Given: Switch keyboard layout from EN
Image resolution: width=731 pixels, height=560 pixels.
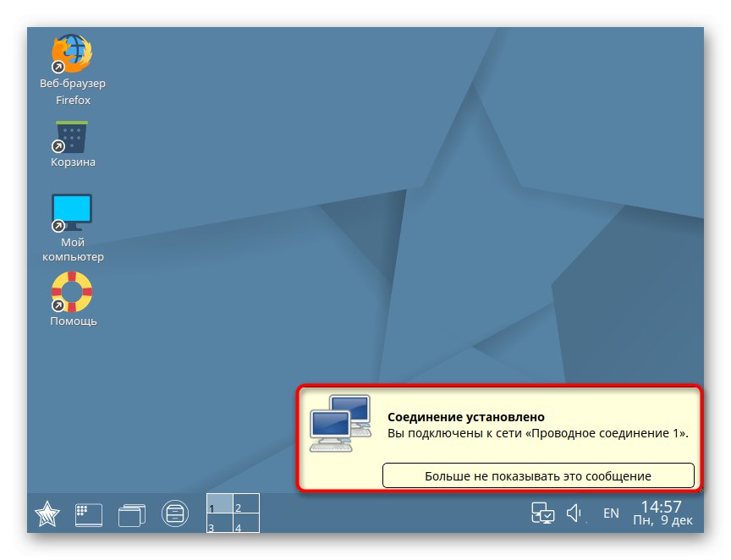Looking at the screenshot, I should (x=611, y=513).
